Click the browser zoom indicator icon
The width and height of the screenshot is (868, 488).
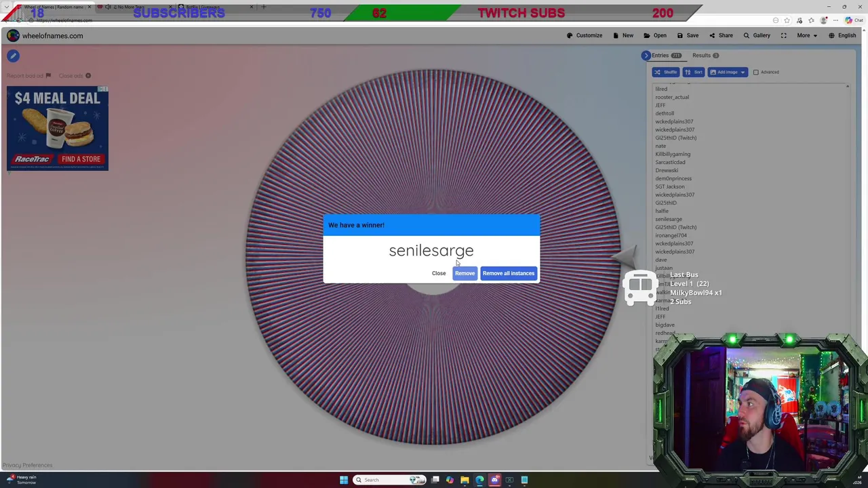pyautogui.click(x=776, y=20)
